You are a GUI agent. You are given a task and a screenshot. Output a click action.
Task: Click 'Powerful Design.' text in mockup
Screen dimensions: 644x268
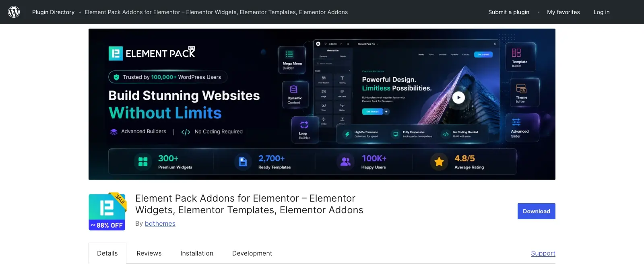389,80
